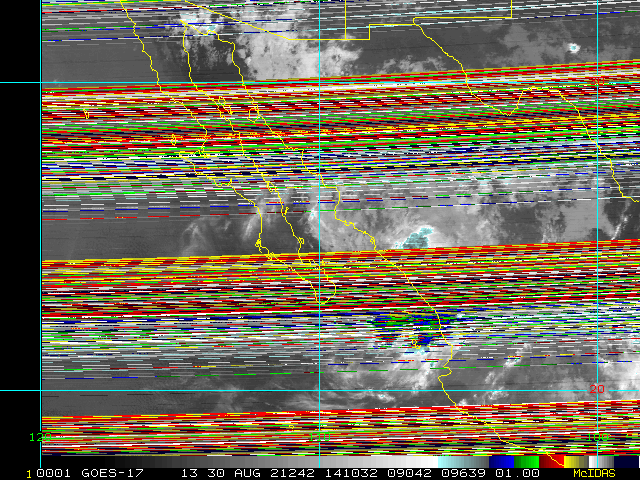Click the red latitude label 20
This screenshot has width=640, height=480.
pos(597,389)
